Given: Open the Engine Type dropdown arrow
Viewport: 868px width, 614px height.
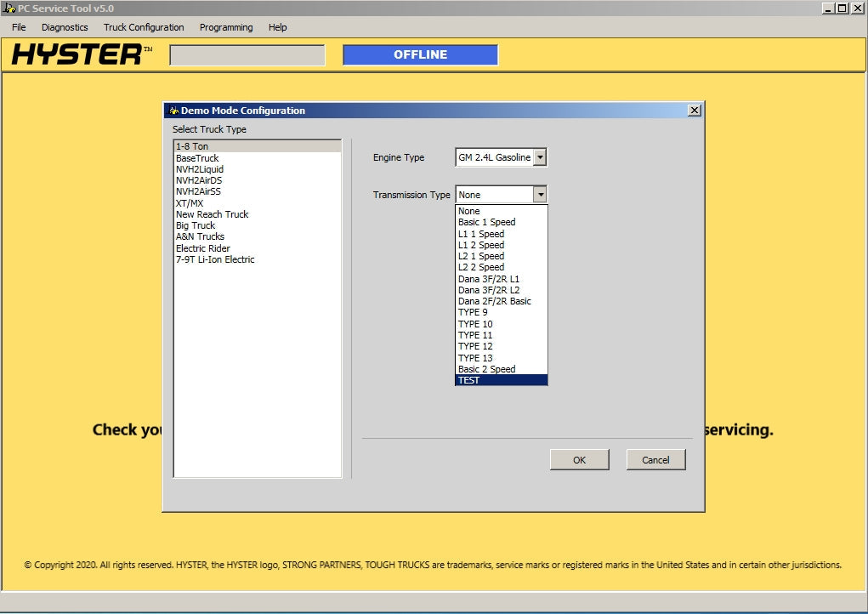Looking at the screenshot, I should 540,157.
